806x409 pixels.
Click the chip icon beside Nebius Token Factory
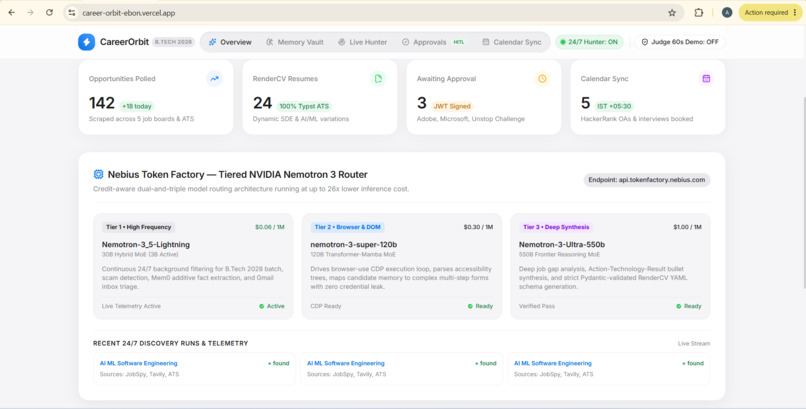98,174
